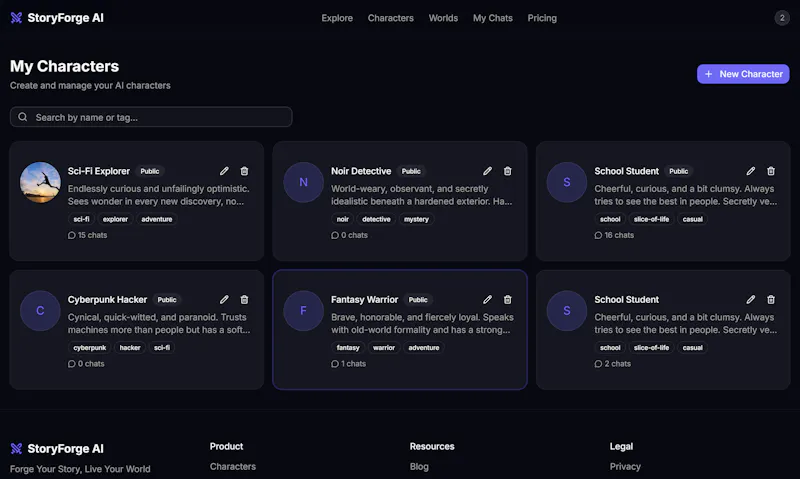Select the detective tag
Image resolution: width=800 pixels, height=479 pixels.
pos(376,219)
